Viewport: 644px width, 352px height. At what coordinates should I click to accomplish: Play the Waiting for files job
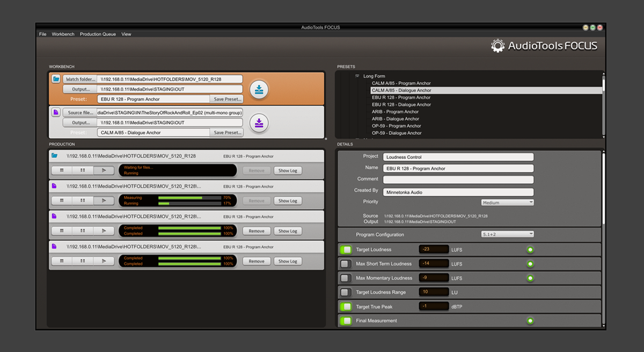pyautogui.click(x=104, y=170)
